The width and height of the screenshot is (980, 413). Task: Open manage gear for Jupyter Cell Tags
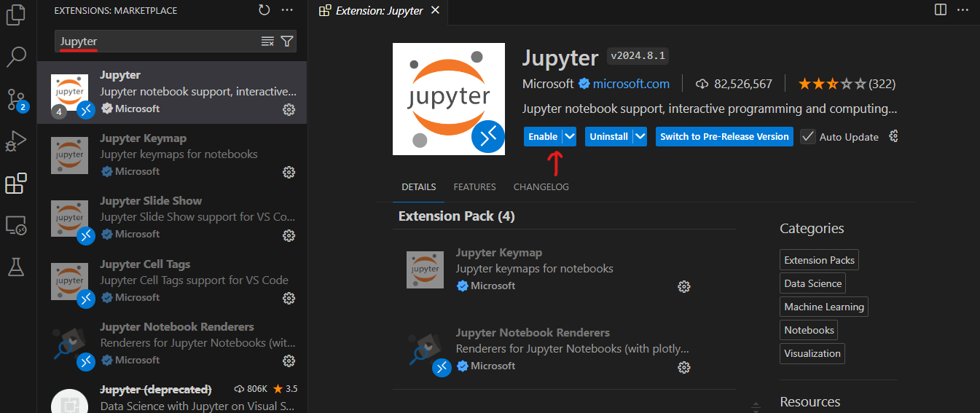(289, 298)
